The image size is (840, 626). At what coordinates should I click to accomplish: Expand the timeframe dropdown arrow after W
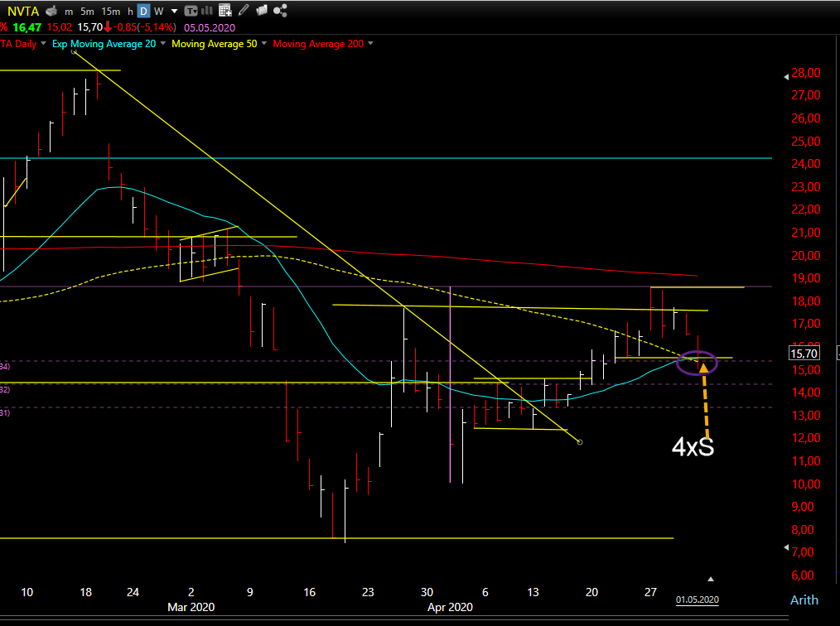coord(174,12)
